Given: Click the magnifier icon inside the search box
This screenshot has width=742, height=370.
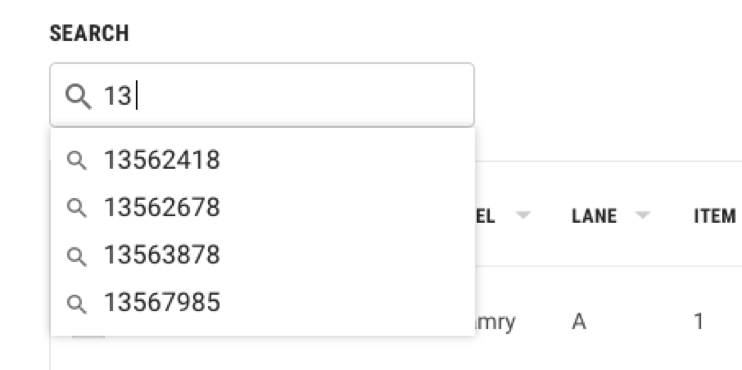Looking at the screenshot, I should [78, 96].
